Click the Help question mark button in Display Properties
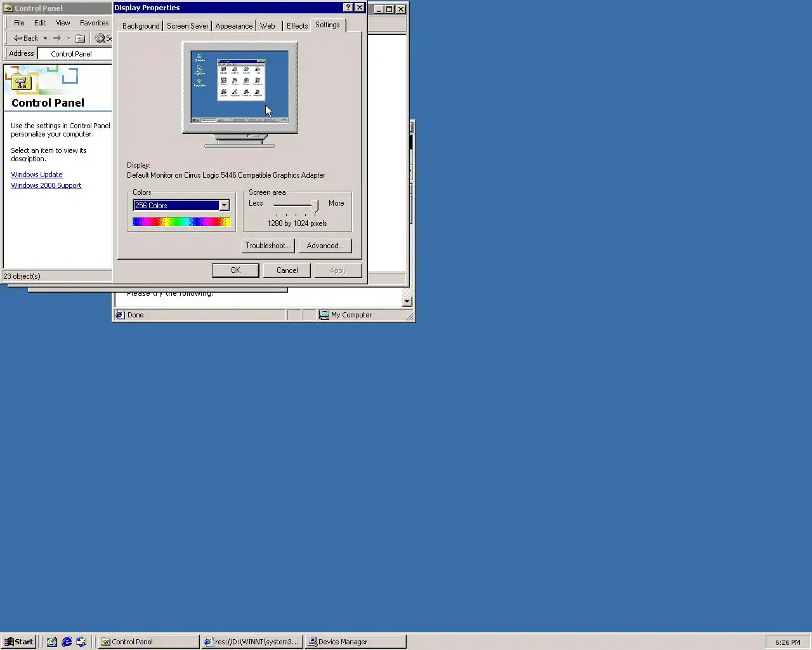The height and width of the screenshot is (650, 812). click(x=348, y=8)
